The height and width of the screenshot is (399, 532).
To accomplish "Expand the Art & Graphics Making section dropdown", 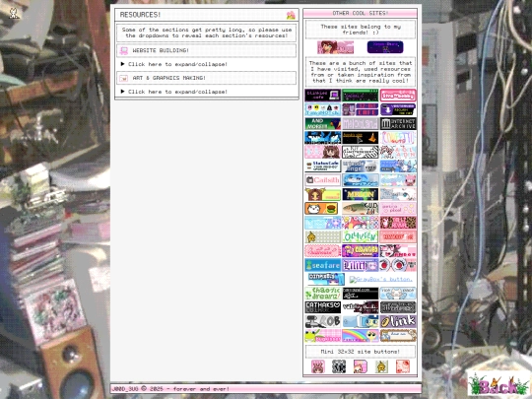I will tap(174, 92).
